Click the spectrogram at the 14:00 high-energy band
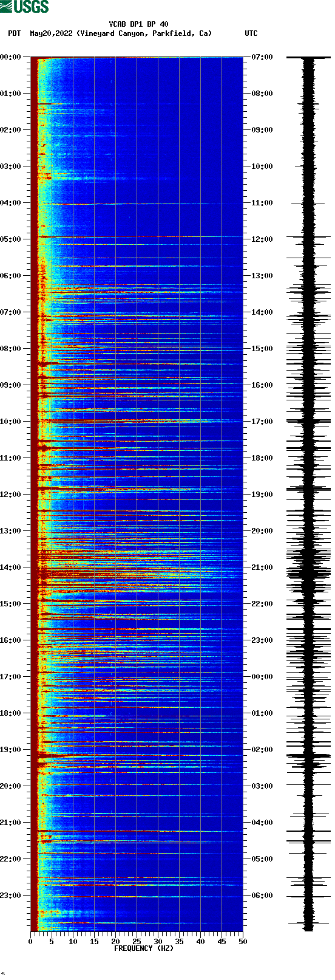Screen dimensions: 335x980 coord(137,570)
